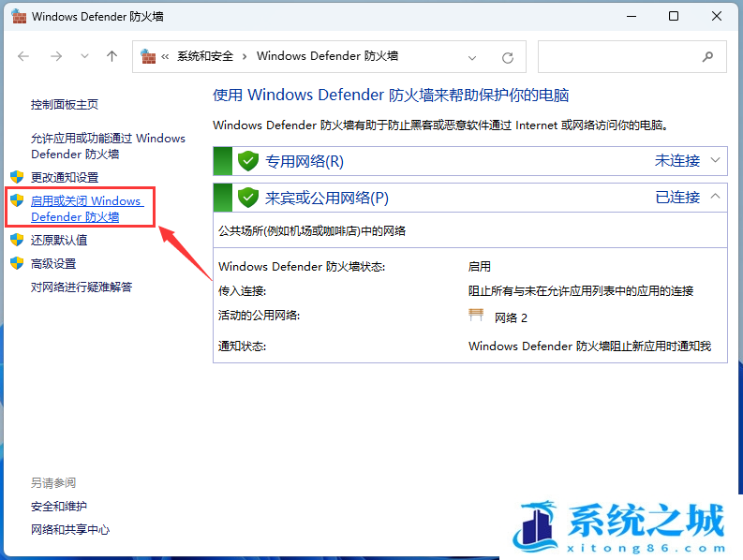This screenshot has width=743, height=560.
Task: Click the Windows Defender 防火墙状态: label
Action: click(x=302, y=267)
